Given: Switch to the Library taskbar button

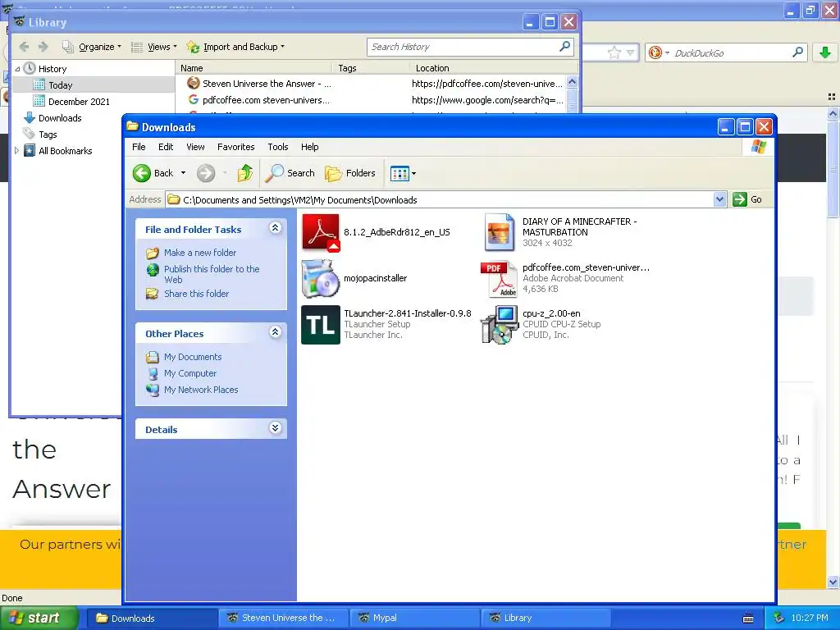Looking at the screenshot, I should pos(546,619).
